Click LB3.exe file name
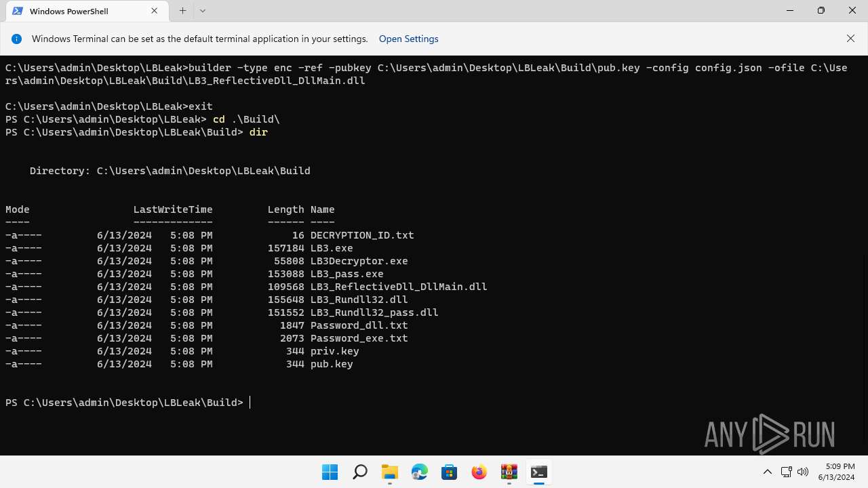The image size is (868, 488). tap(332, 248)
